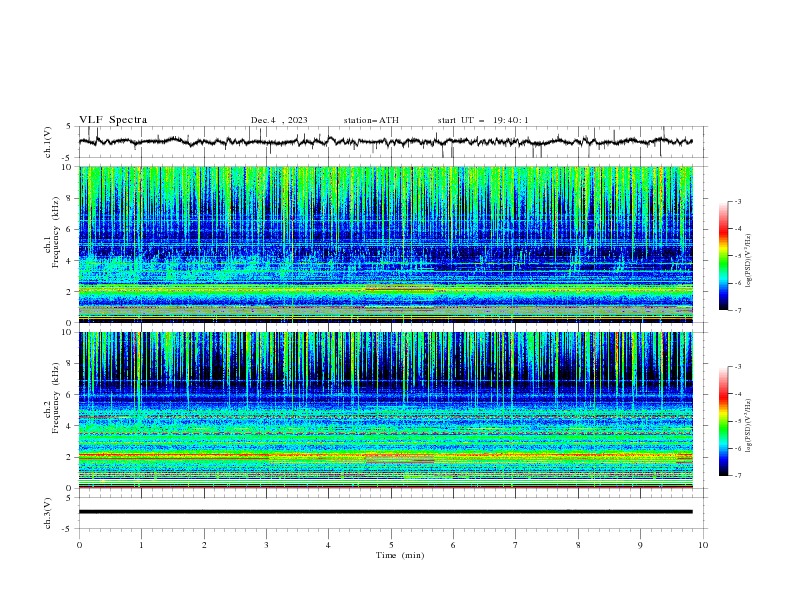The image size is (792, 612).
Task: Click the ch.2 spectrogram "10" kHz tick label
Action: click(67, 332)
